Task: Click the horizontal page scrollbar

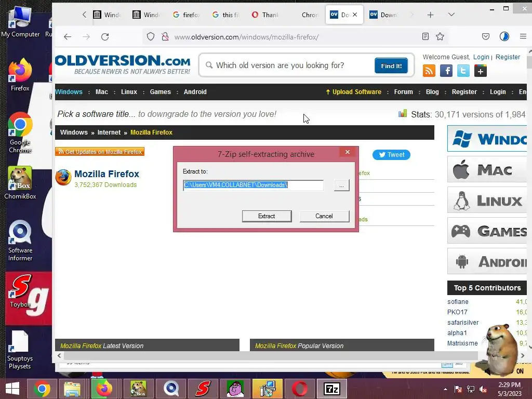Action: pyautogui.click(x=271, y=355)
